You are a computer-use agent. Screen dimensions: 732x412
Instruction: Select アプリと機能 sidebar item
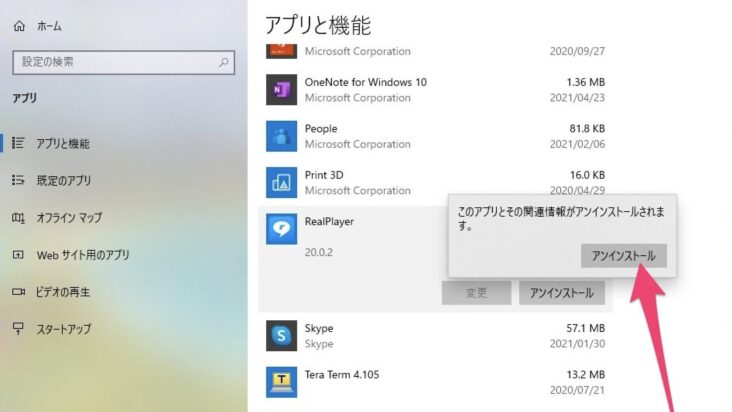coord(63,143)
